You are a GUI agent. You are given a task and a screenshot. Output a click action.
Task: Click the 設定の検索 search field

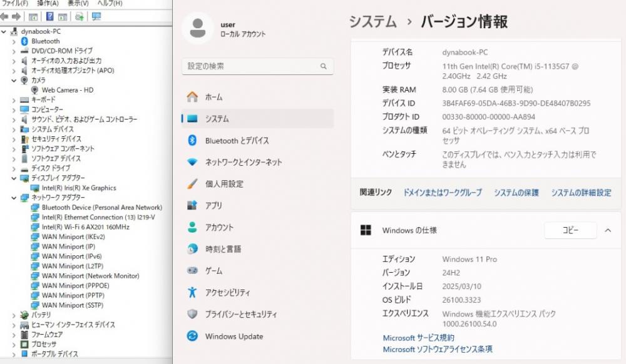coord(257,66)
